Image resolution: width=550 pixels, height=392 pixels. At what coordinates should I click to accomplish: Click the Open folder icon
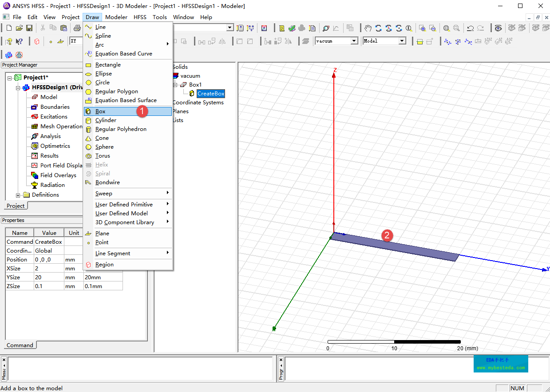coord(19,28)
